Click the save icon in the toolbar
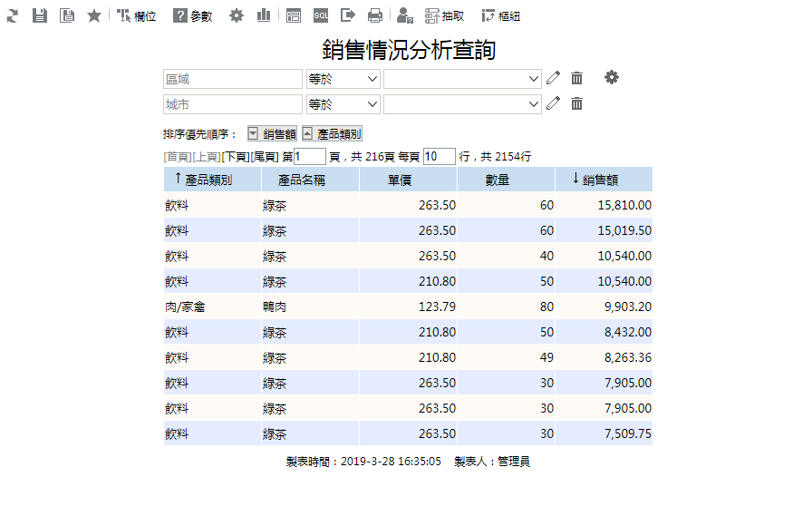 coord(39,15)
